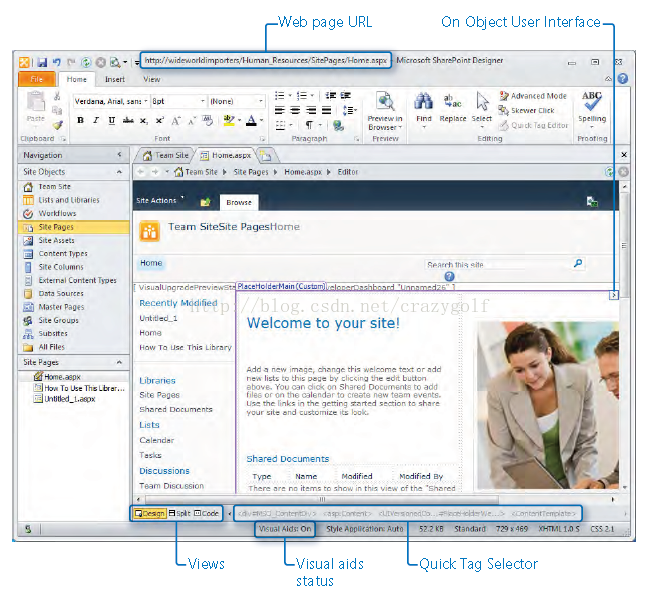Switch to Code view
The width and height of the screenshot is (661, 591).
(x=207, y=513)
